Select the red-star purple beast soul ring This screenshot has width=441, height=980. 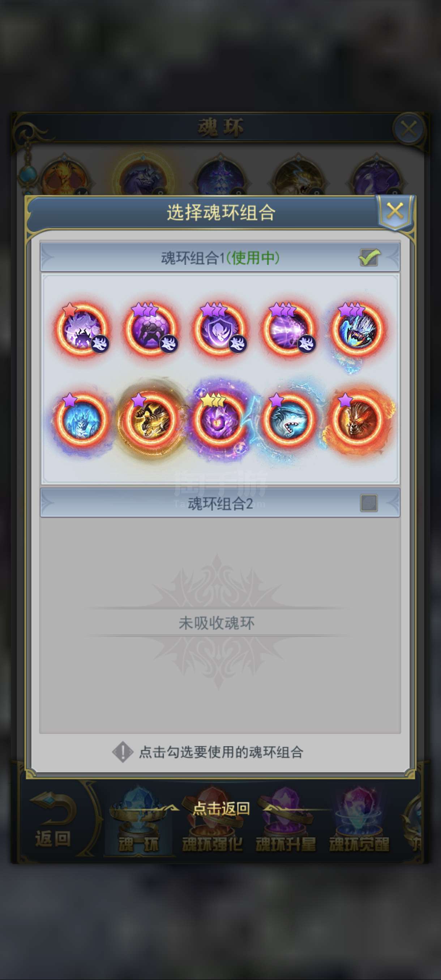[x=81, y=328]
